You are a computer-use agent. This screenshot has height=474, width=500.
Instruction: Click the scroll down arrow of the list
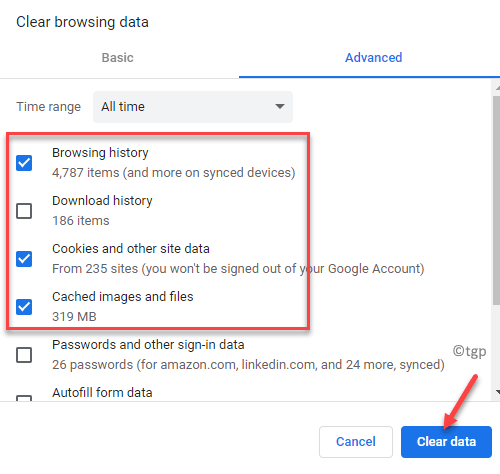point(497,392)
